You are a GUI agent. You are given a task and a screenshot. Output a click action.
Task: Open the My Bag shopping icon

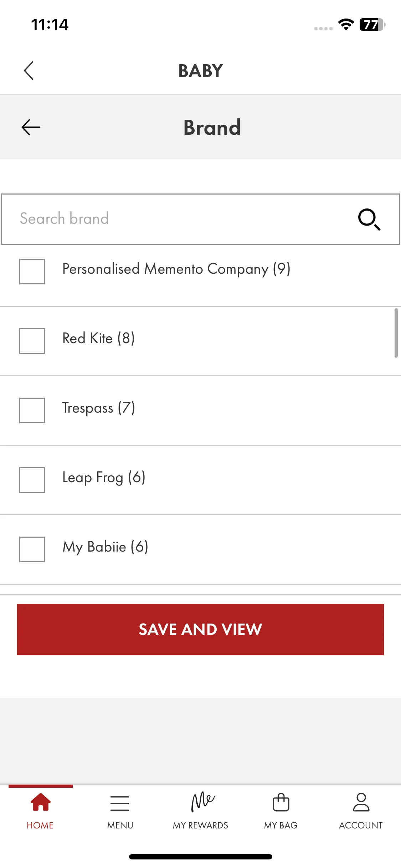281,802
